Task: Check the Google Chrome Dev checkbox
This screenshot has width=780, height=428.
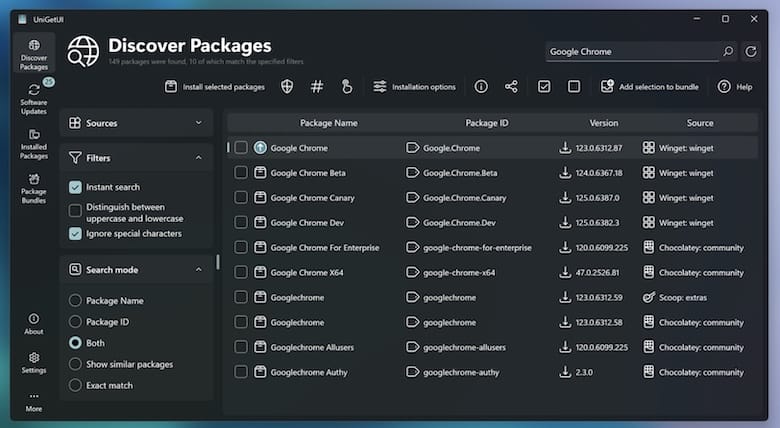Action: pyautogui.click(x=241, y=222)
